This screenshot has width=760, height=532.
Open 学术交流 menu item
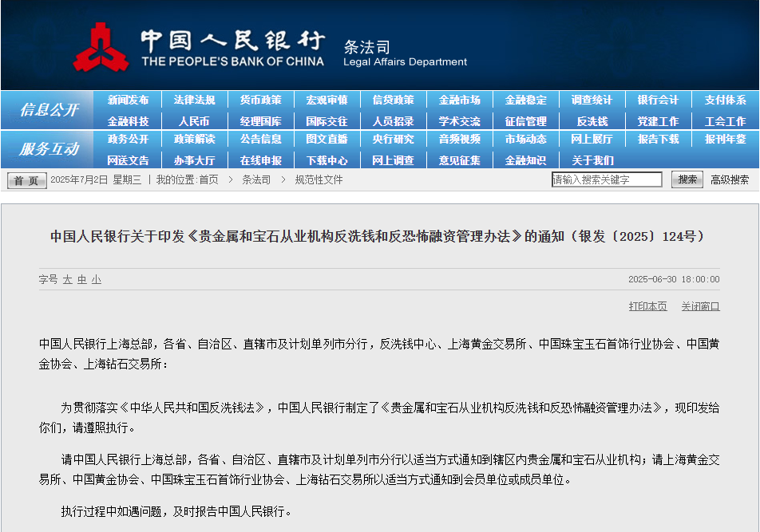460,121
